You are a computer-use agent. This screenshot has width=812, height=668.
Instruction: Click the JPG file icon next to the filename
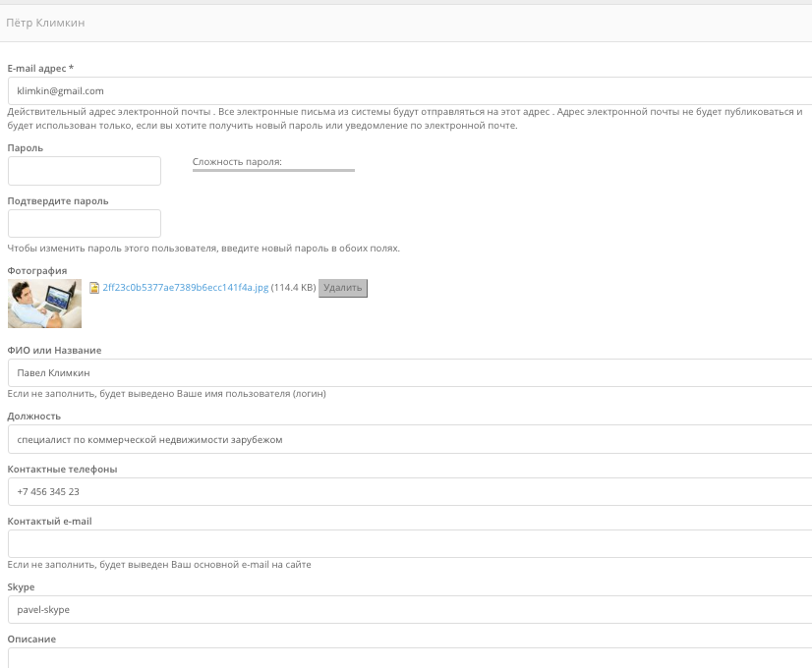coord(94,288)
